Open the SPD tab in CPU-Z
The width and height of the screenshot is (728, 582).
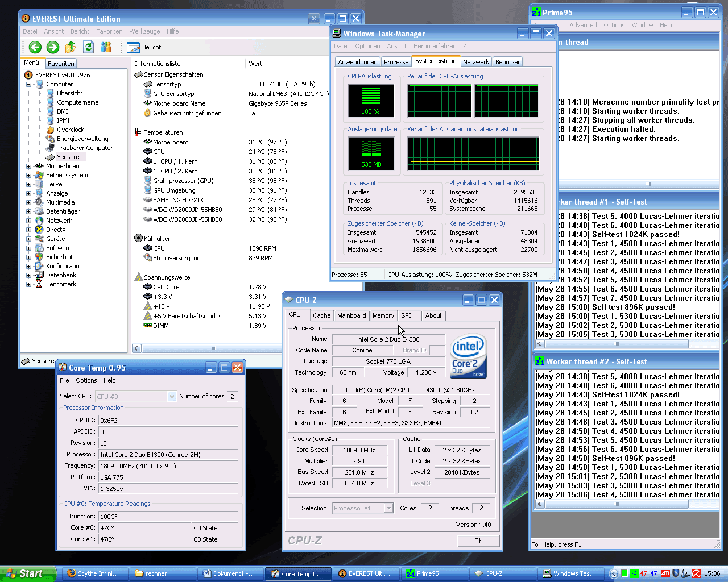coord(407,315)
